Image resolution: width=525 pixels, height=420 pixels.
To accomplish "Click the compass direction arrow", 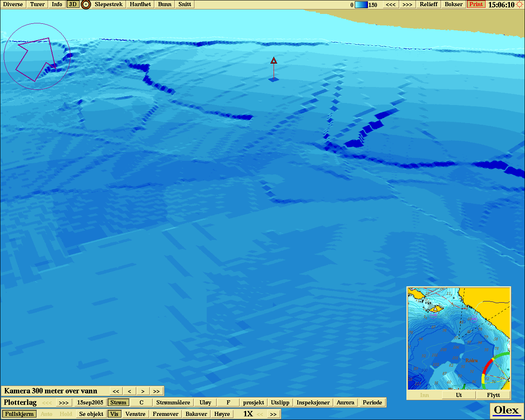I will coord(37,57).
